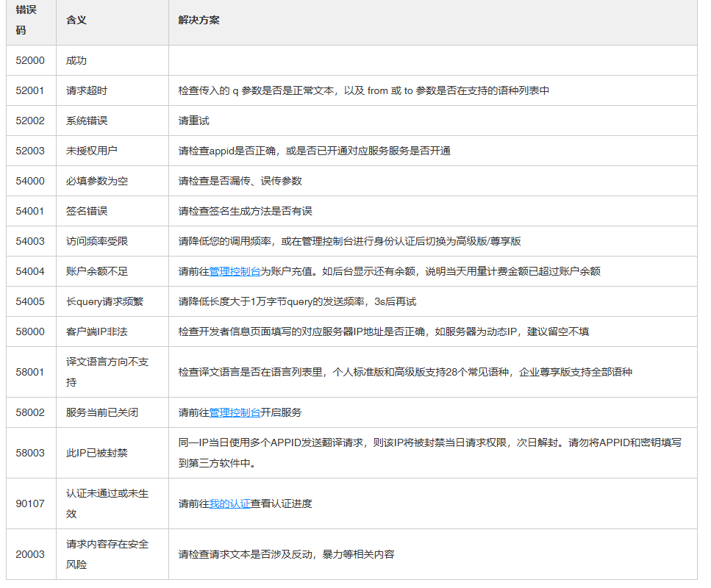Select error code 52003
This screenshot has width=711, height=588.
coord(30,151)
